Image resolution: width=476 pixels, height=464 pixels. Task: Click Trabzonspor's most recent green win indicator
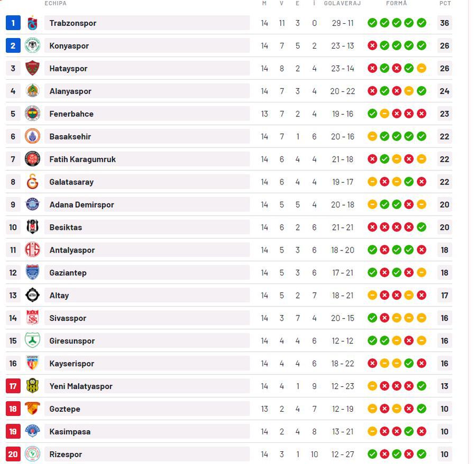(422, 23)
